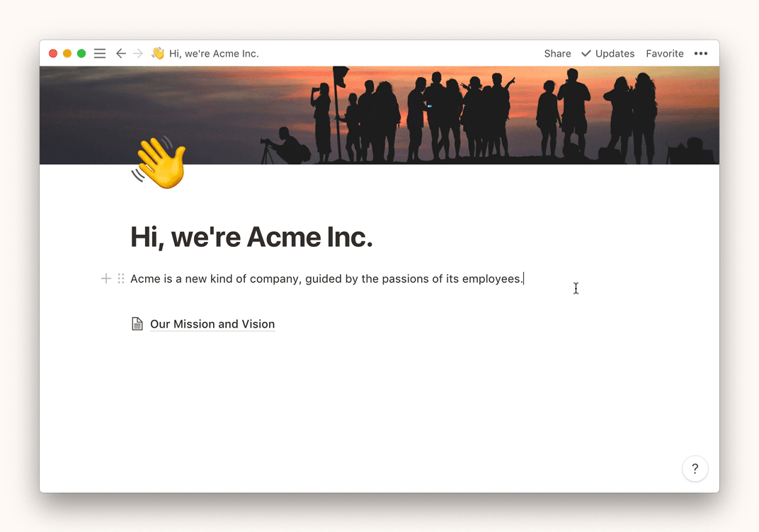The height and width of the screenshot is (532, 759).
Task: Open block menu via six-dot drag handle
Action: point(121,279)
